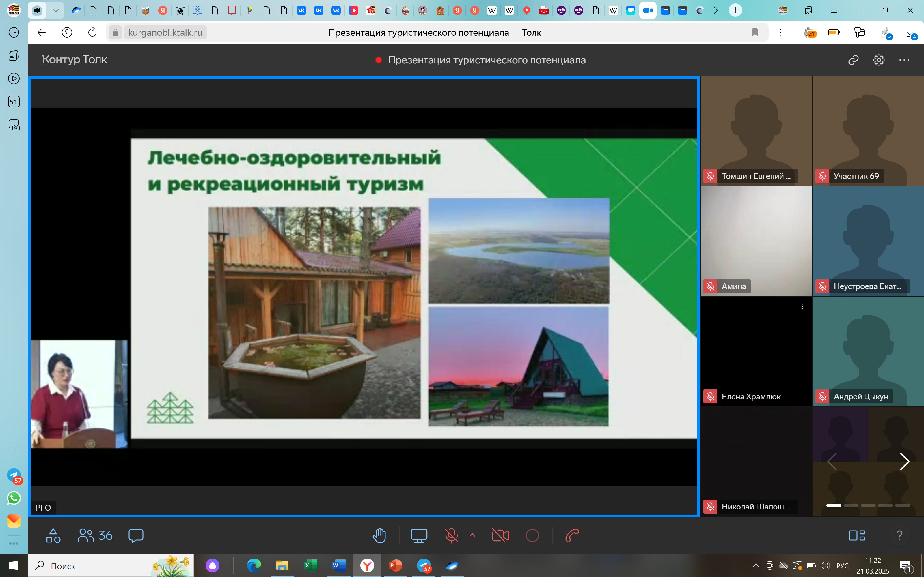Change the video layout view
The image size is (924, 577).
coord(856,535)
